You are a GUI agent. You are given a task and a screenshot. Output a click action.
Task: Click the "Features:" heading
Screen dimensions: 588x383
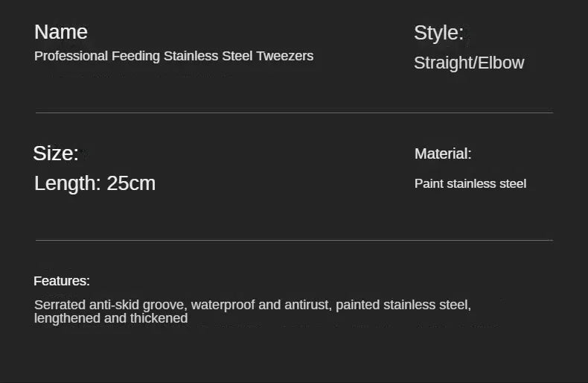62,281
